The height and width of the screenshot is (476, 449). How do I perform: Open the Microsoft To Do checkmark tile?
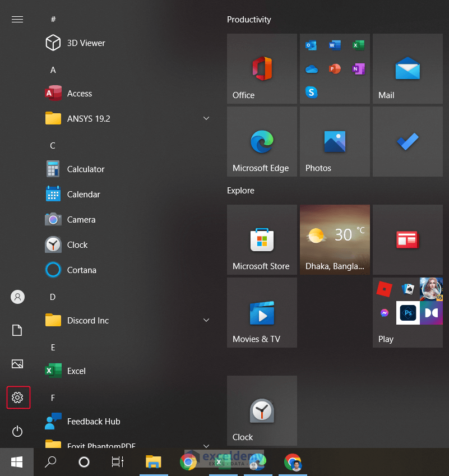click(408, 141)
